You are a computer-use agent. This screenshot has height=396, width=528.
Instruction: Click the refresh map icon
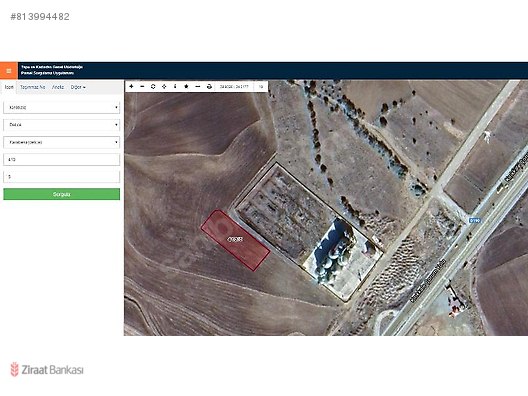click(153, 87)
